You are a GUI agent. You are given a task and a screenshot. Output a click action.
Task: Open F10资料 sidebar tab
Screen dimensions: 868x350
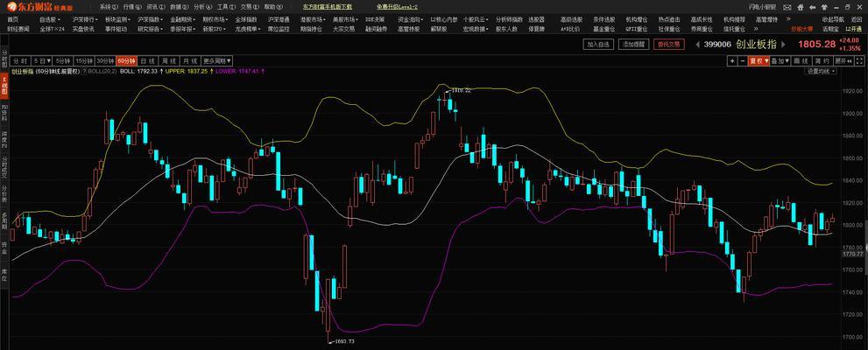click(4, 111)
